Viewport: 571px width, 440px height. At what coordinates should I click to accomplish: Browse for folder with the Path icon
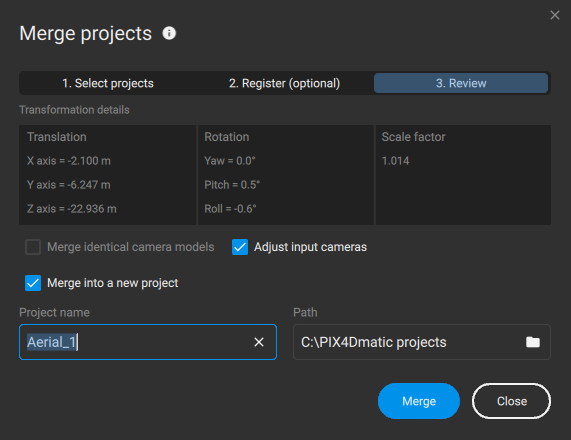[x=532, y=342]
